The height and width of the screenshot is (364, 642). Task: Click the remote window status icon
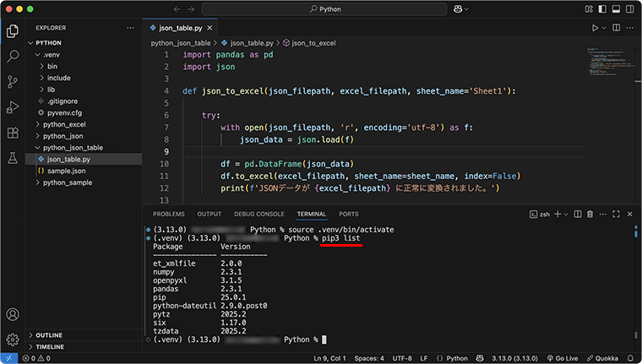[x=8, y=358]
